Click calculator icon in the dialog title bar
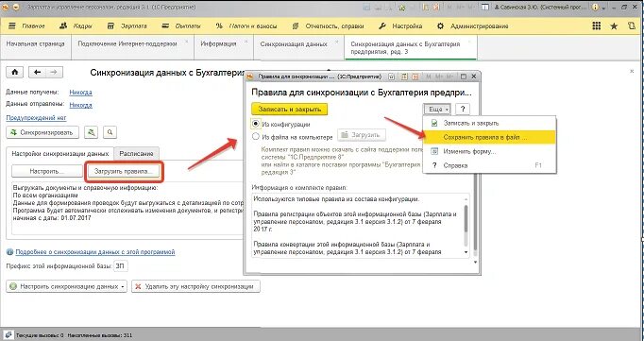This screenshot has width=644, height=341. 404,77
